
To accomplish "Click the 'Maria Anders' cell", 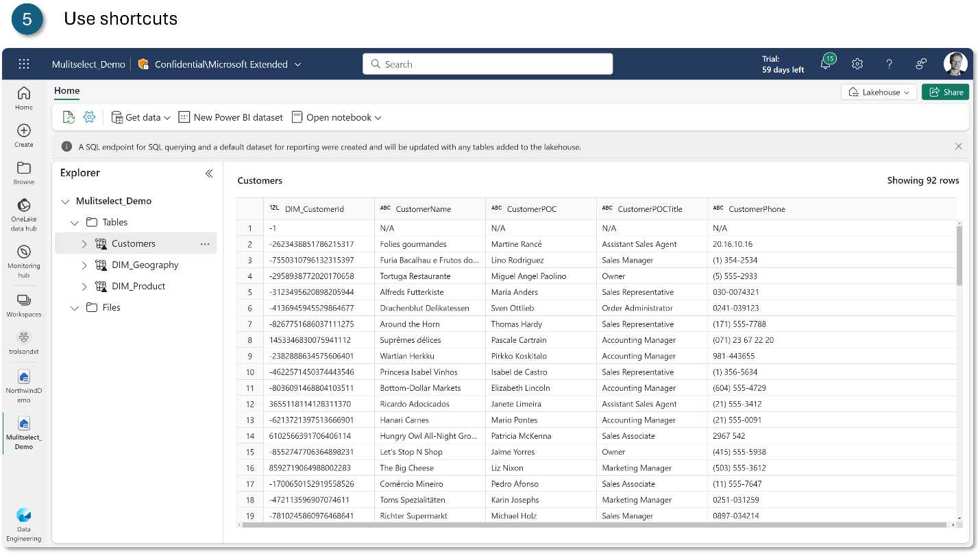I will pyautogui.click(x=541, y=292).
